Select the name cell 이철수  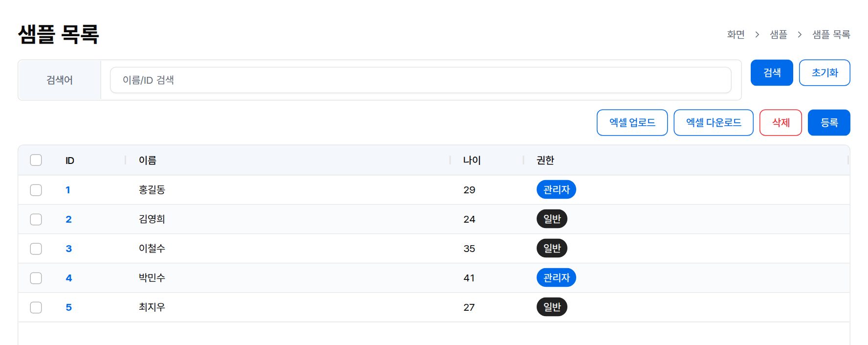tap(152, 248)
